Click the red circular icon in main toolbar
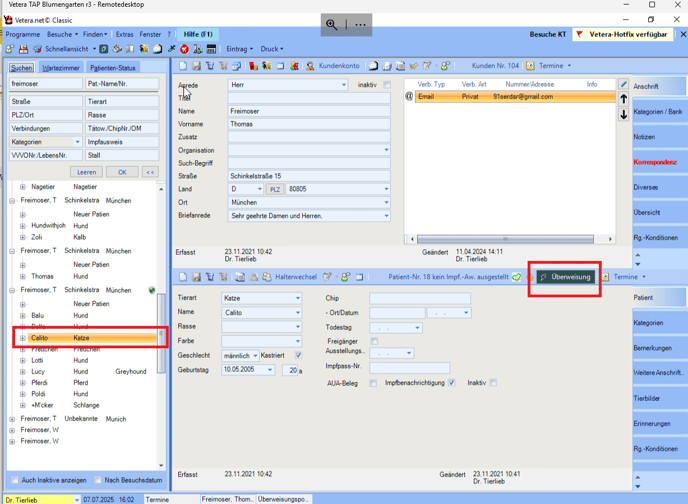The image size is (688, 504). click(x=184, y=49)
